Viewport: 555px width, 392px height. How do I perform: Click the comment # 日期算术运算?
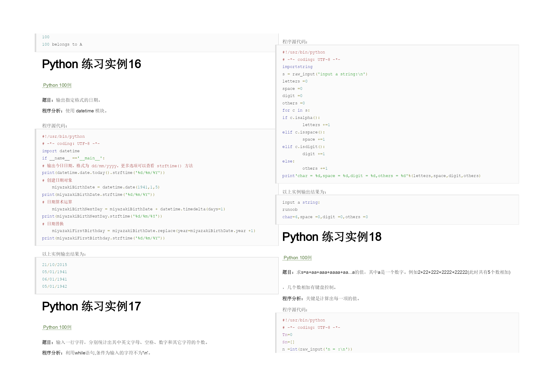pos(57,202)
